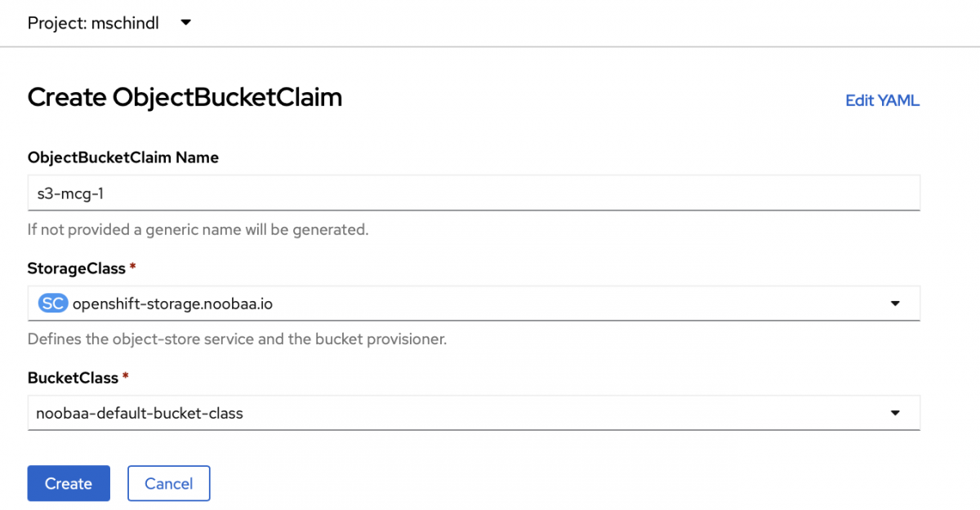Click the BucketClass required field label
The image size is (980, 510).
pyautogui.click(x=78, y=378)
